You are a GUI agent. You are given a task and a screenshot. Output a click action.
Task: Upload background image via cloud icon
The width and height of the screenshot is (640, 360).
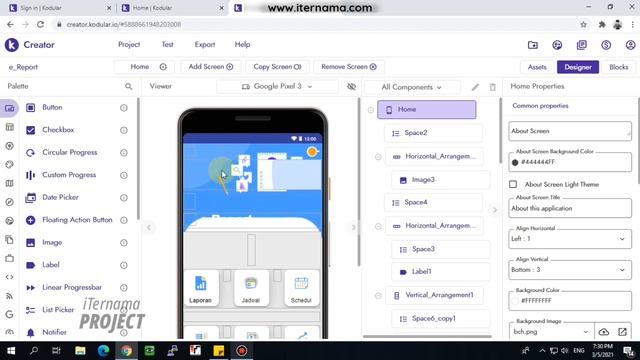pyautogui.click(x=604, y=332)
